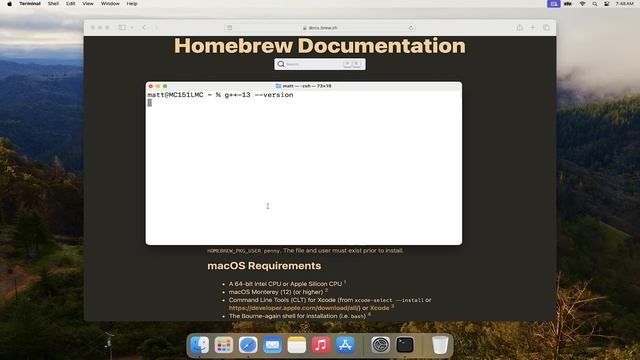Screen dimensions: 640x360
Task: Click the screen recording status icon
Action: pyautogui.click(x=553, y=4)
